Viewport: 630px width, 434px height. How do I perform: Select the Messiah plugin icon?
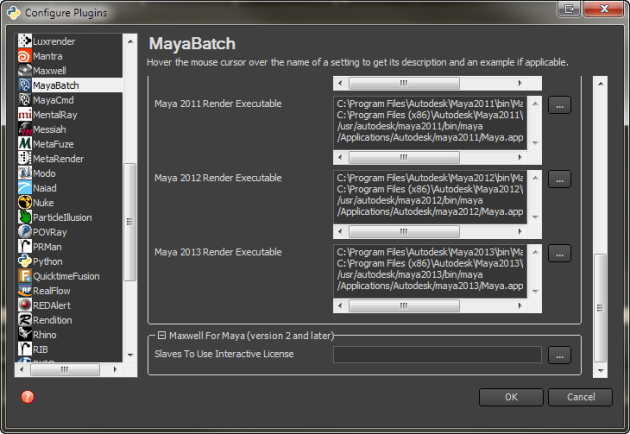tap(25, 129)
